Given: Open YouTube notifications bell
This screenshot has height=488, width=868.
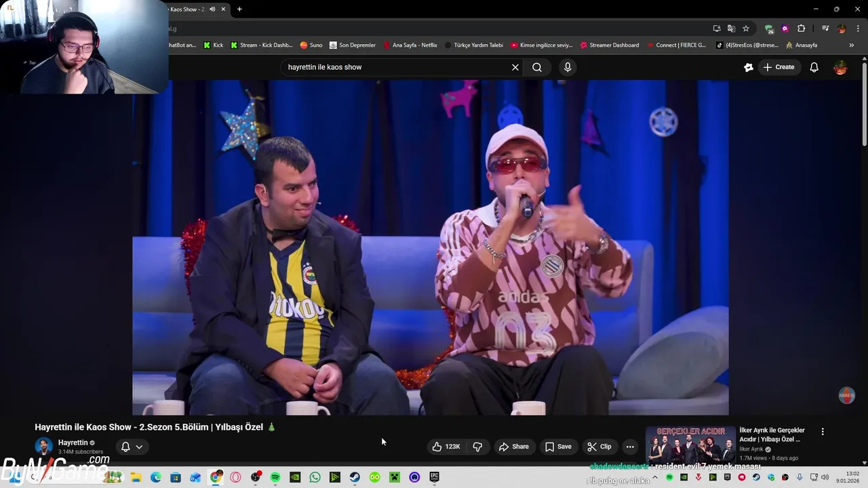Looking at the screenshot, I should (814, 67).
